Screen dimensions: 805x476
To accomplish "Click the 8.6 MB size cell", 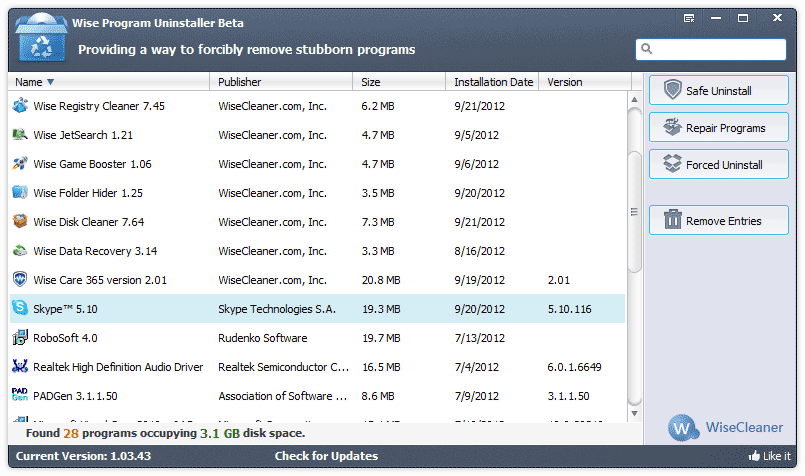I will click(378, 396).
